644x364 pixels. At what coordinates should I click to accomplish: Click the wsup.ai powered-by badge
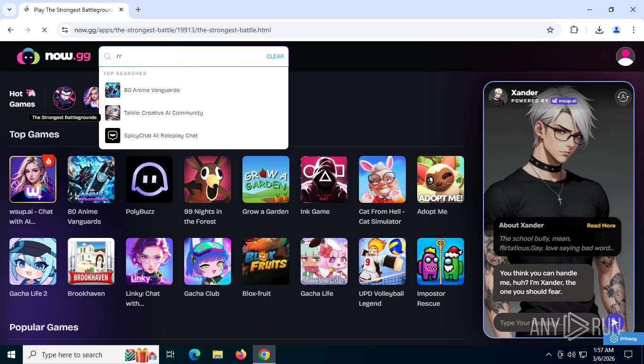coord(563,100)
